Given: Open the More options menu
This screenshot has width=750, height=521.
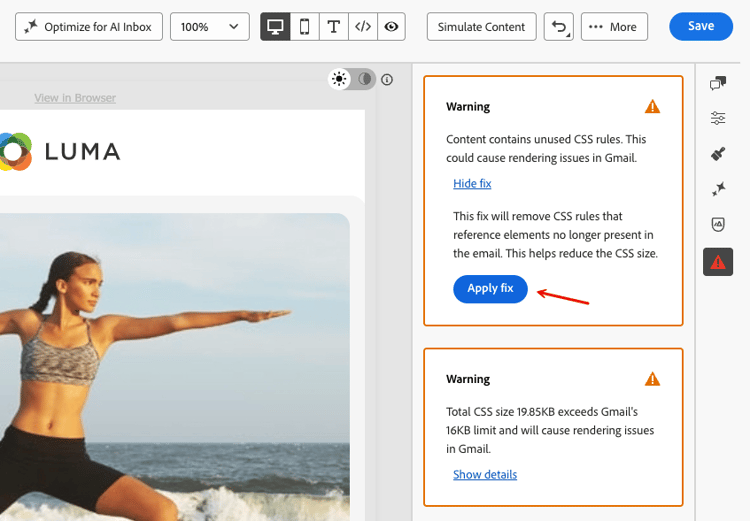Looking at the screenshot, I should pos(614,27).
